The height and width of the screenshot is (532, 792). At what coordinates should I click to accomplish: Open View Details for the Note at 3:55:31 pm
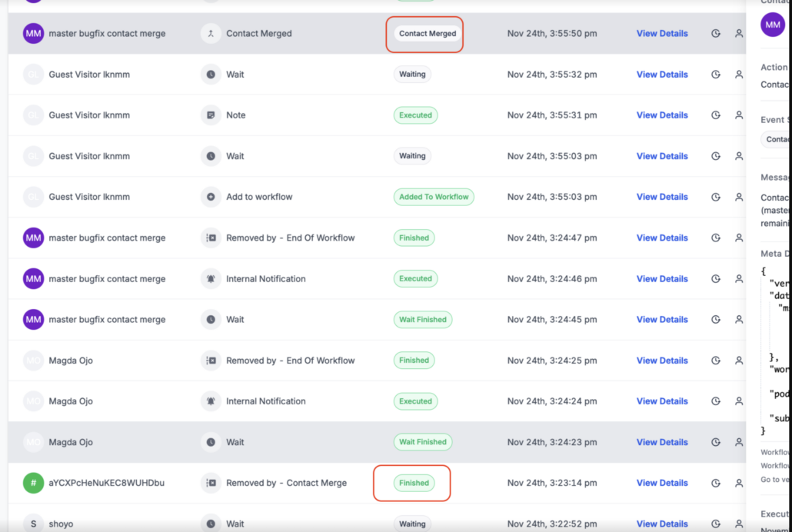pyautogui.click(x=662, y=115)
